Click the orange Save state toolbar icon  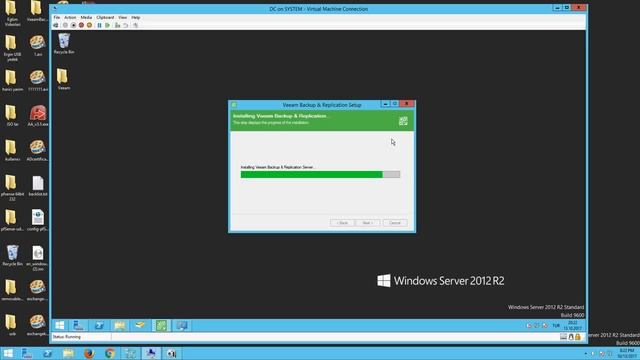click(89, 25)
